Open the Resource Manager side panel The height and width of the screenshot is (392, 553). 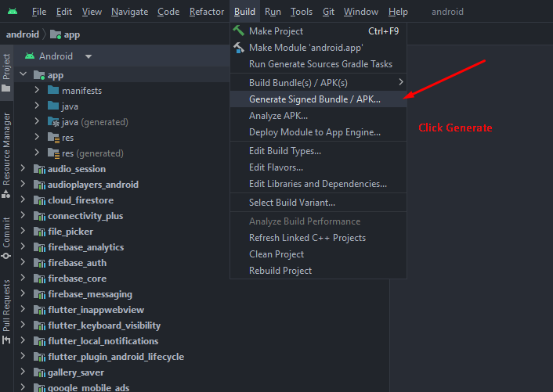(7, 149)
